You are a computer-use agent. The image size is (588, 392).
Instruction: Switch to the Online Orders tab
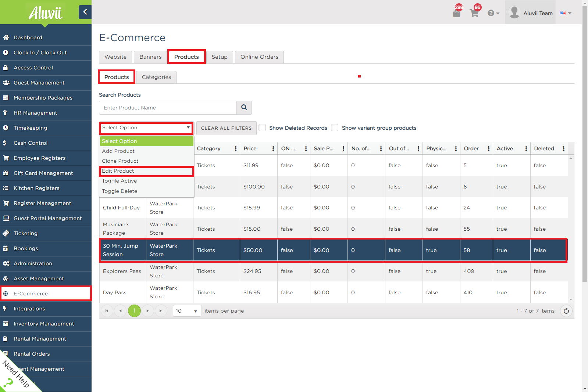coord(259,57)
